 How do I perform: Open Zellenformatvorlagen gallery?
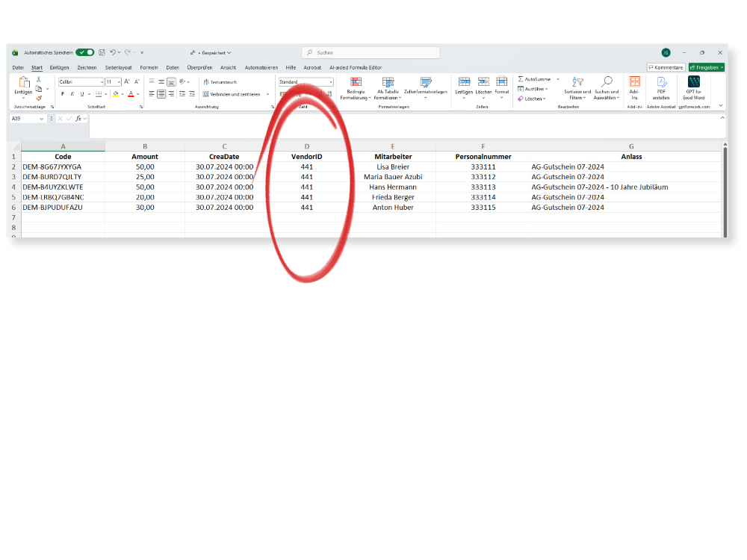click(426, 83)
